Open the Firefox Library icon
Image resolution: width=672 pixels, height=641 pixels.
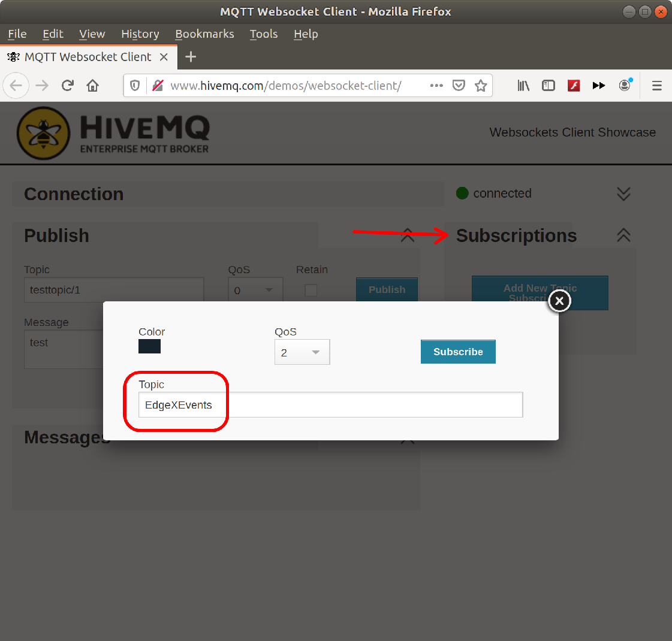click(523, 86)
